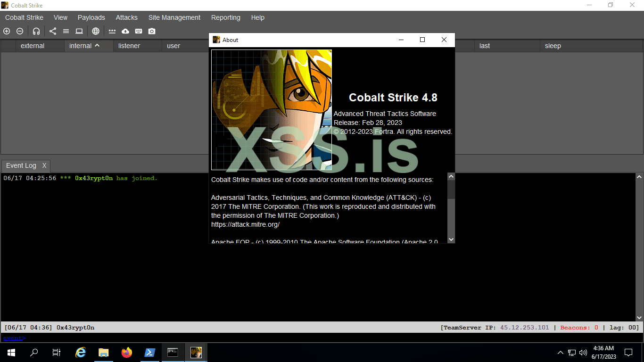Image resolution: width=644 pixels, height=362 pixels.
Task: Click the Cobalt Strike artwork in About dialog
Action: click(x=272, y=110)
